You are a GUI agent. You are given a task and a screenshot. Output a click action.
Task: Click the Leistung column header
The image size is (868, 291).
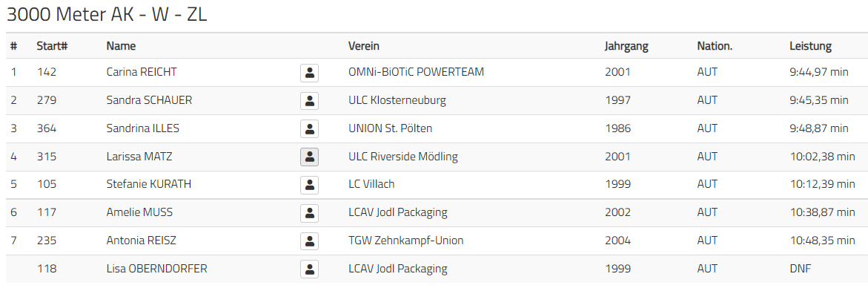tap(810, 46)
